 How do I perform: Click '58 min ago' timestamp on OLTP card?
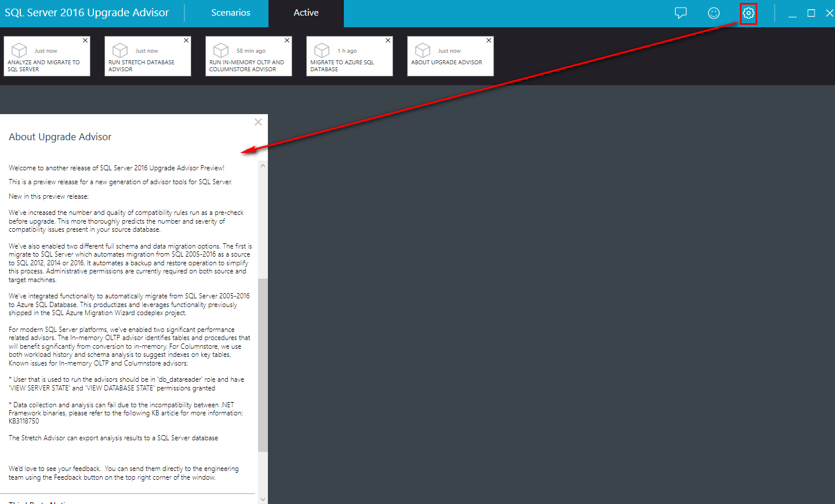click(251, 51)
